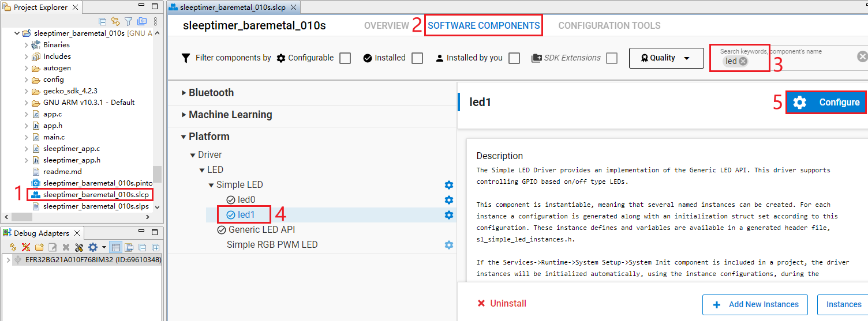868x321 pixels.
Task: Open the gear icon beside led0
Action: [x=448, y=200]
